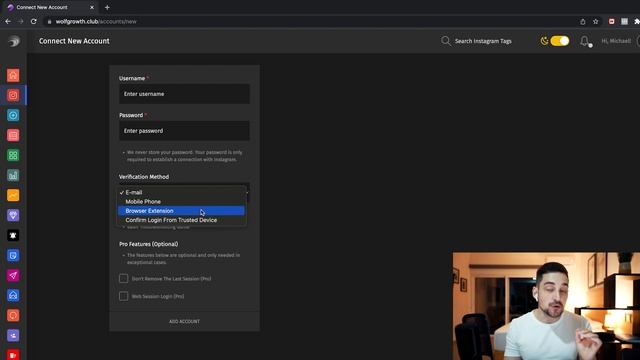
Task: Open the magenta paper-plane sidebar icon
Action: coord(13,275)
